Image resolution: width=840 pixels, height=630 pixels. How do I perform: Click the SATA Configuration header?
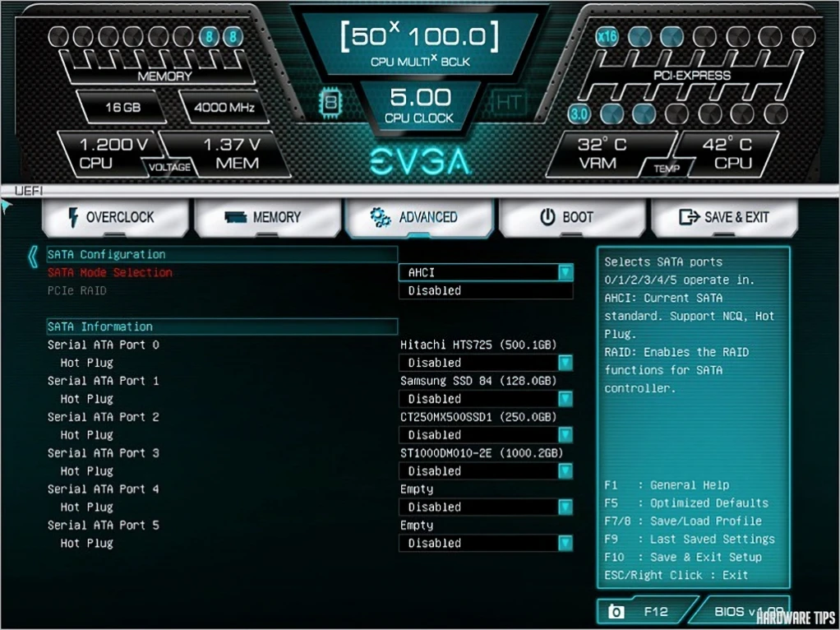click(x=222, y=254)
